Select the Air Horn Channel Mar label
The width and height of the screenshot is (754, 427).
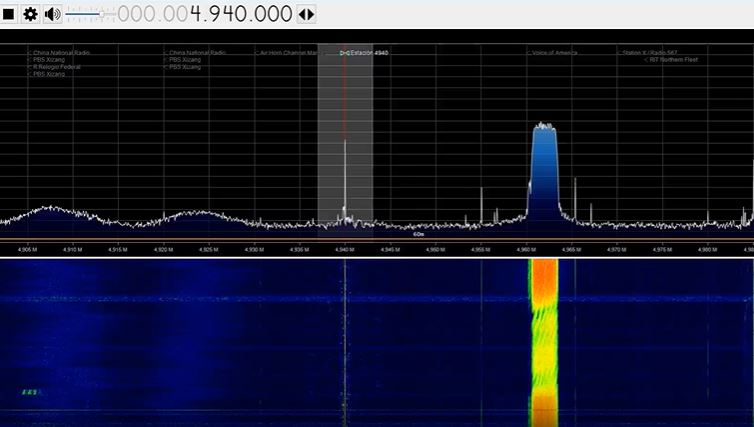pos(287,53)
